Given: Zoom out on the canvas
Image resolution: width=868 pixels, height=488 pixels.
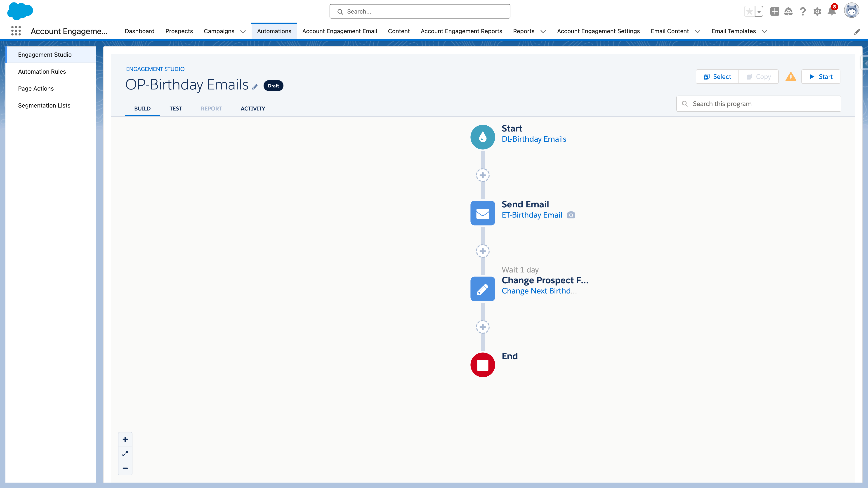Looking at the screenshot, I should [125, 468].
